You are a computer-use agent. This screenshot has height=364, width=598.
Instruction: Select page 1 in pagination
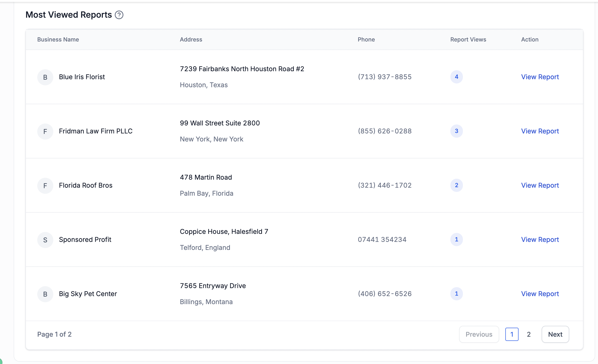pos(512,334)
